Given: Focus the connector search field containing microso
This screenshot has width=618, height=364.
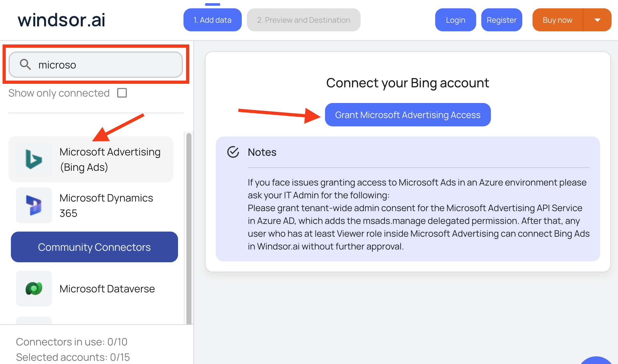Looking at the screenshot, I should (96, 65).
